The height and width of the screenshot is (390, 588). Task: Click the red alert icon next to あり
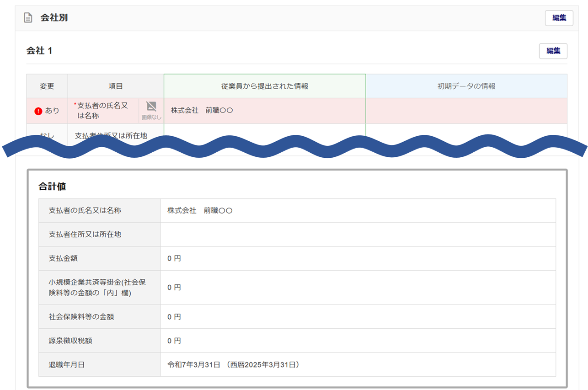(38, 111)
